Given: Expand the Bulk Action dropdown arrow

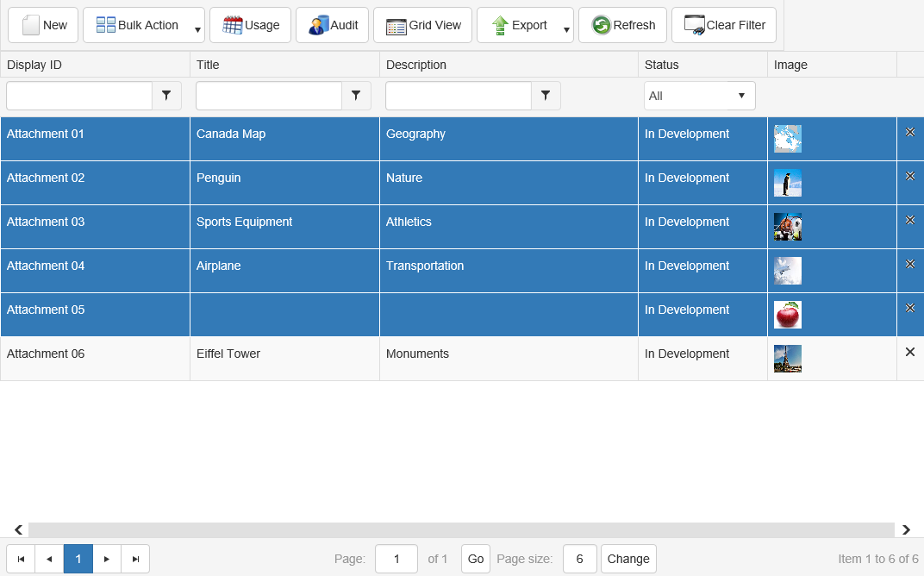Looking at the screenshot, I should (197, 29).
